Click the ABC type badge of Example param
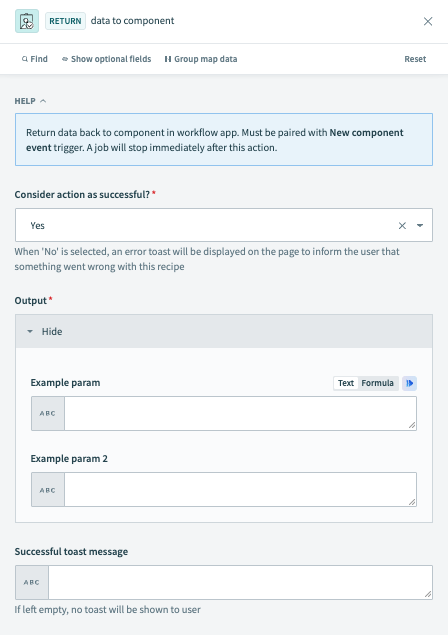The image size is (448, 635). point(48,413)
